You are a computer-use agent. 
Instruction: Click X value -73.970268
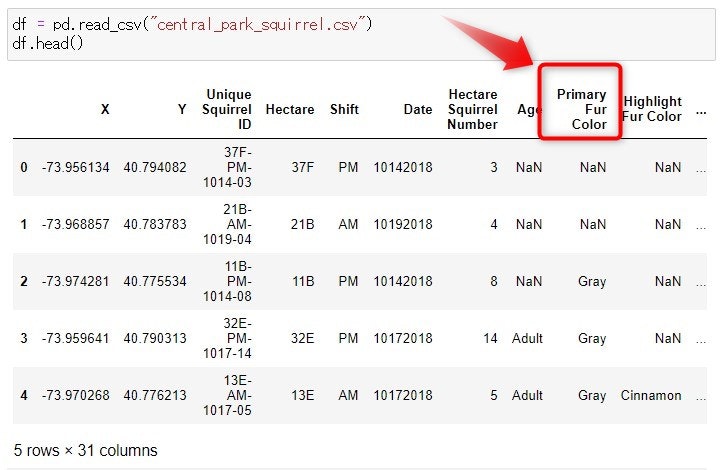tap(75, 395)
